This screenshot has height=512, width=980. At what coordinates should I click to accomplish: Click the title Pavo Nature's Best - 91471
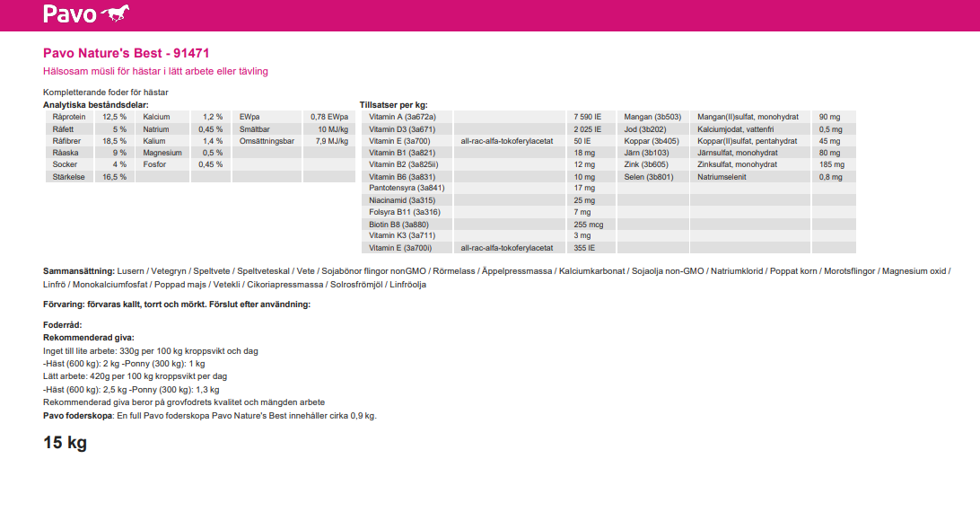pyautogui.click(x=127, y=54)
